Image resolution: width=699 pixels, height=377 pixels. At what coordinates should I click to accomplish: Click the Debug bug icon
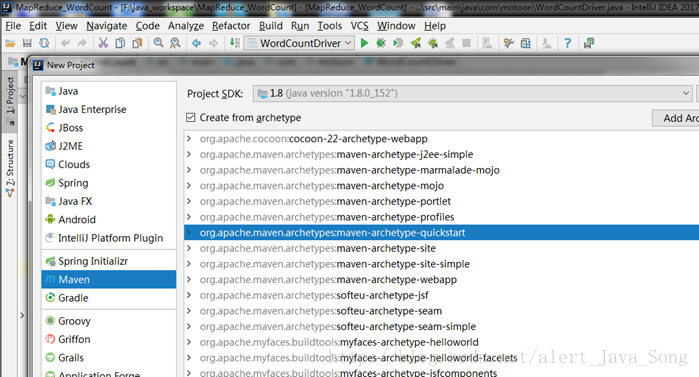point(381,43)
